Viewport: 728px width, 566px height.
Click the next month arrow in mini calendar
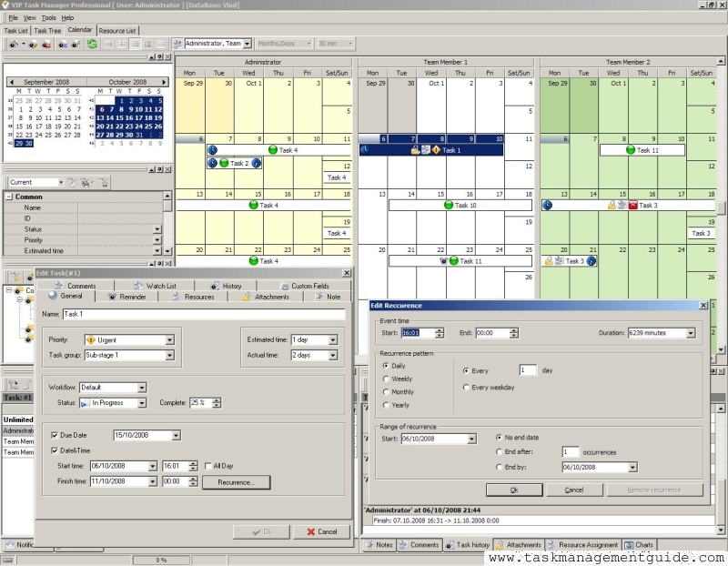[x=164, y=82]
